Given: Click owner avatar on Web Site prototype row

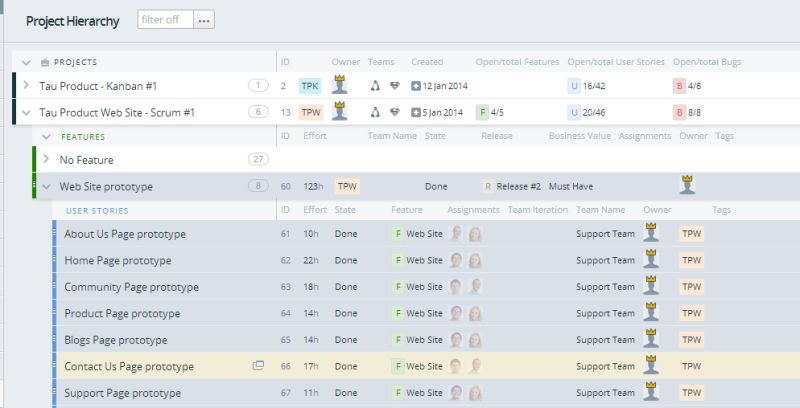Looking at the screenshot, I should tap(687, 185).
